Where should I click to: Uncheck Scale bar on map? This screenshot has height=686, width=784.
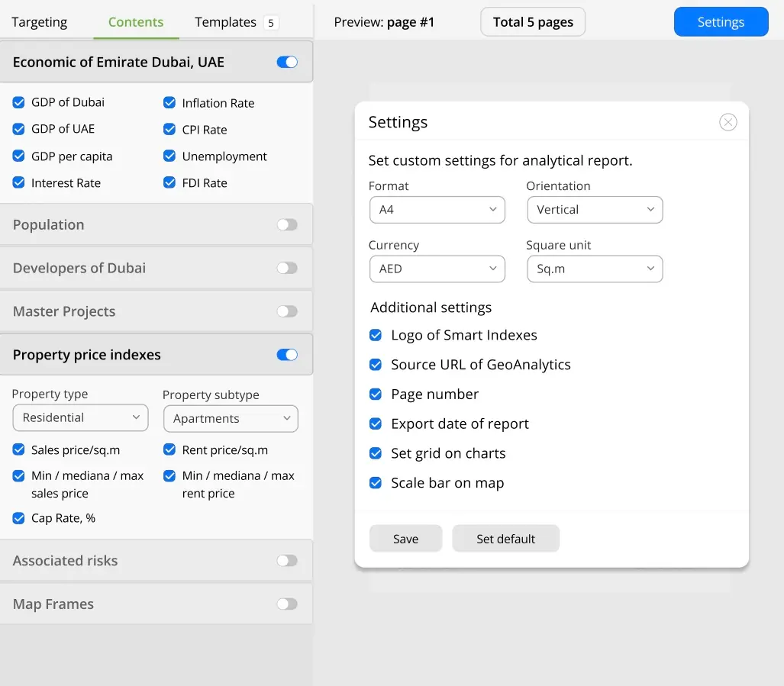click(x=376, y=483)
